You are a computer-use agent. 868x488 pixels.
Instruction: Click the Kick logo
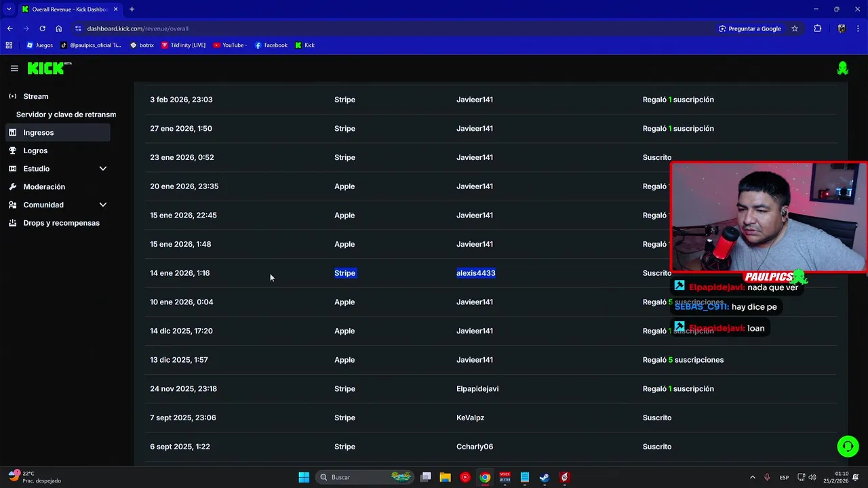click(49, 68)
